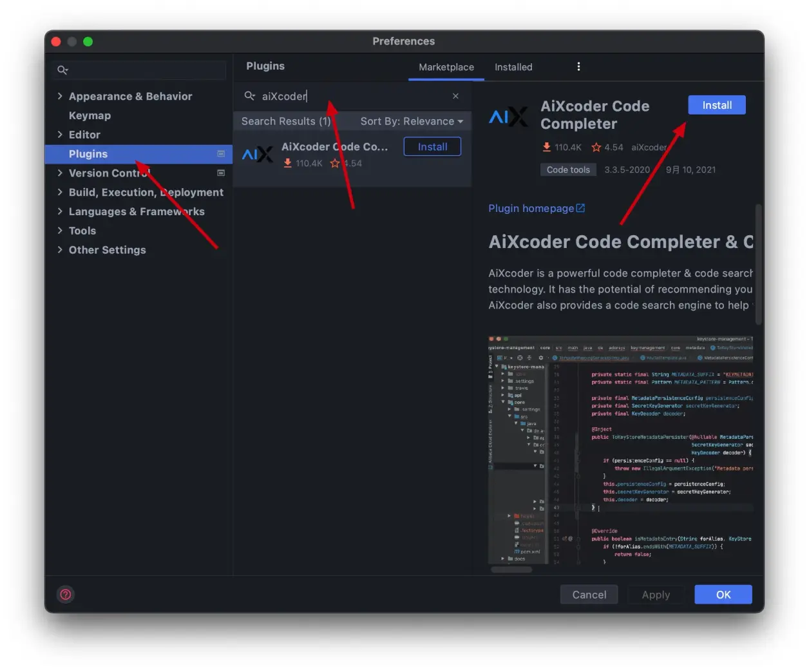Expand Build, Execution, Deployment section
Viewport: 809px width, 672px height.
point(60,192)
